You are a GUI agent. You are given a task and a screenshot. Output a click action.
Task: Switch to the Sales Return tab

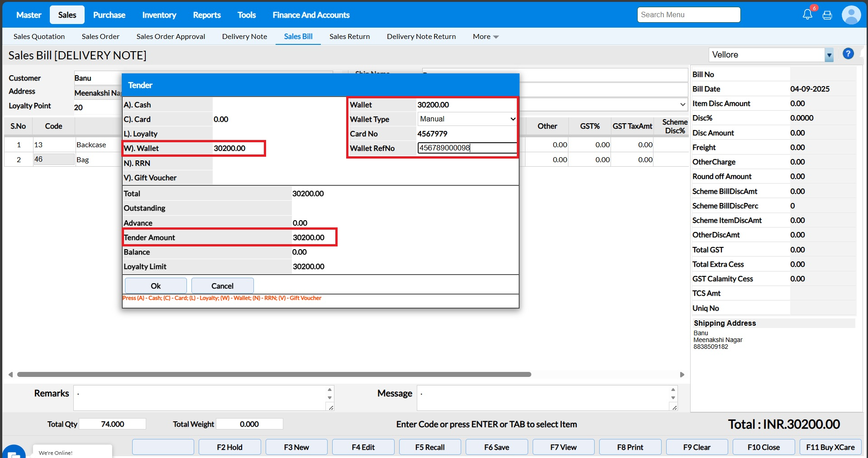click(x=349, y=37)
